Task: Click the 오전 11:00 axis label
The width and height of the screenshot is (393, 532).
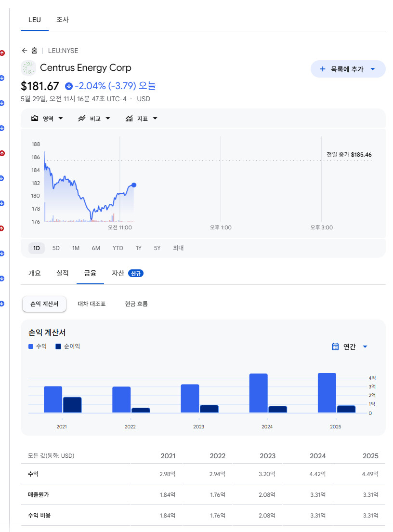Action: tap(120, 227)
